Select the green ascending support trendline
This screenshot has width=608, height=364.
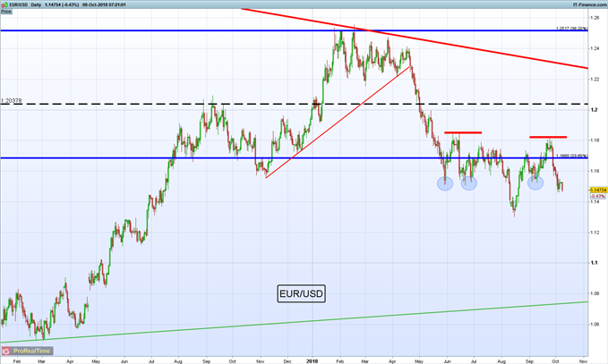294,322
